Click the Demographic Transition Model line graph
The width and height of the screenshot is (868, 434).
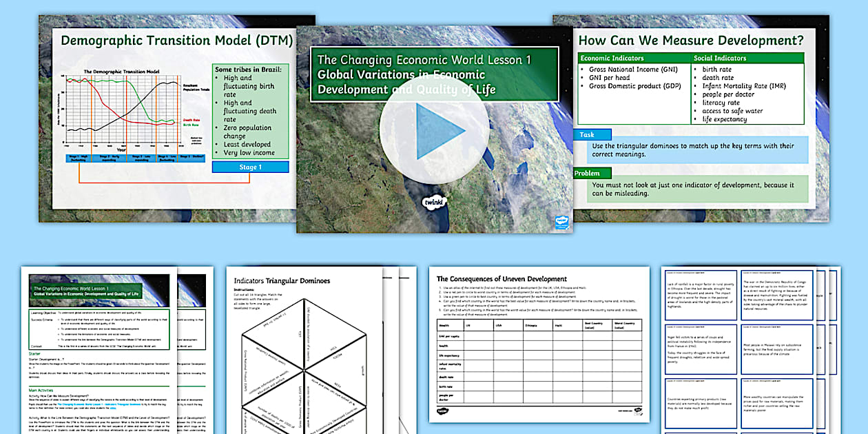click(124, 114)
